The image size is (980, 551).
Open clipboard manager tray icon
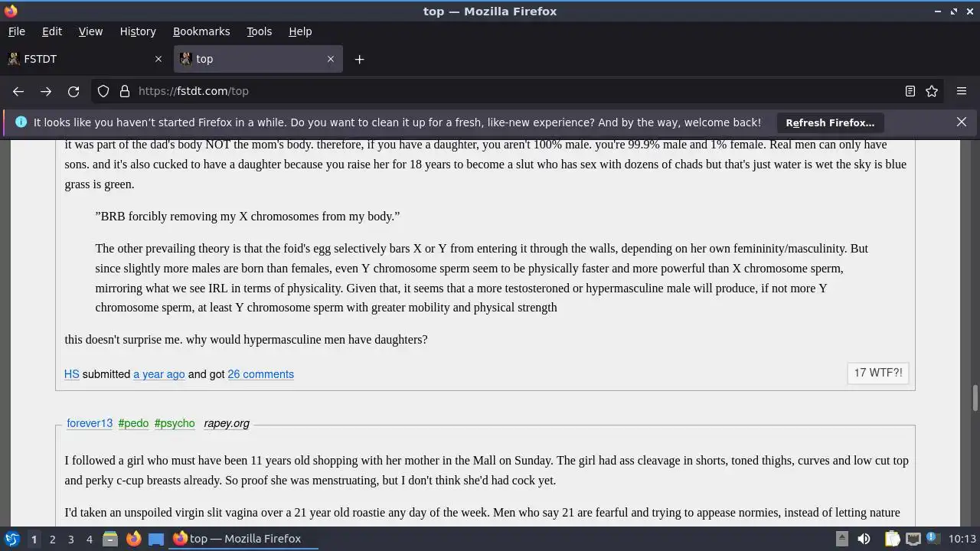(x=892, y=539)
